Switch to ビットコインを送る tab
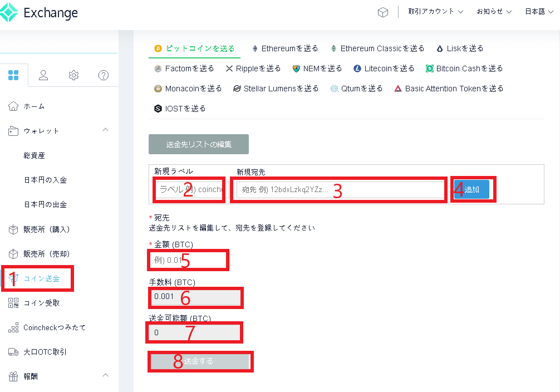 pyautogui.click(x=195, y=48)
